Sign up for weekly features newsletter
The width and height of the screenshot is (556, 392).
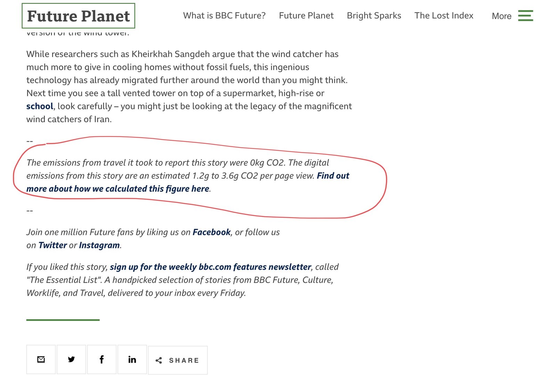click(211, 267)
